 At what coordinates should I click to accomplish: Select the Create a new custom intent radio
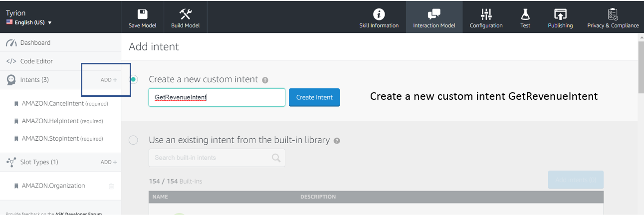pos(133,79)
